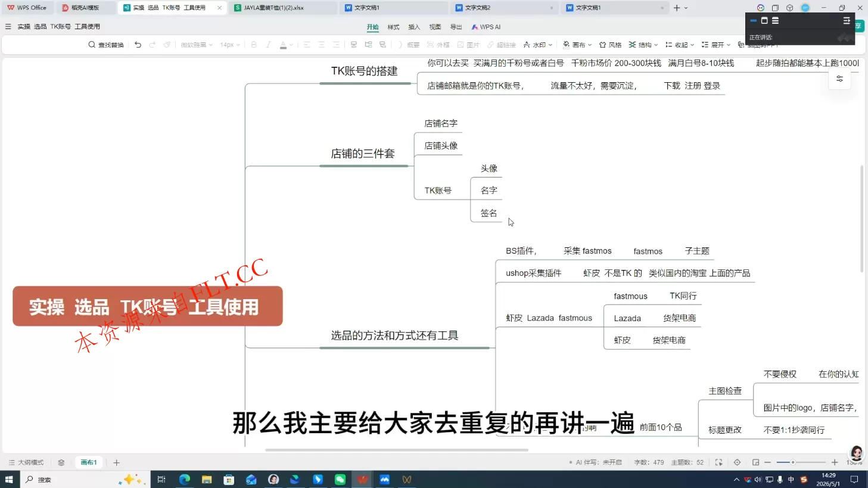Screen dimensions: 868x488
Task: Select the central topic 实操 选品 TK账号 工具使用
Action: (x=148, y=306)
